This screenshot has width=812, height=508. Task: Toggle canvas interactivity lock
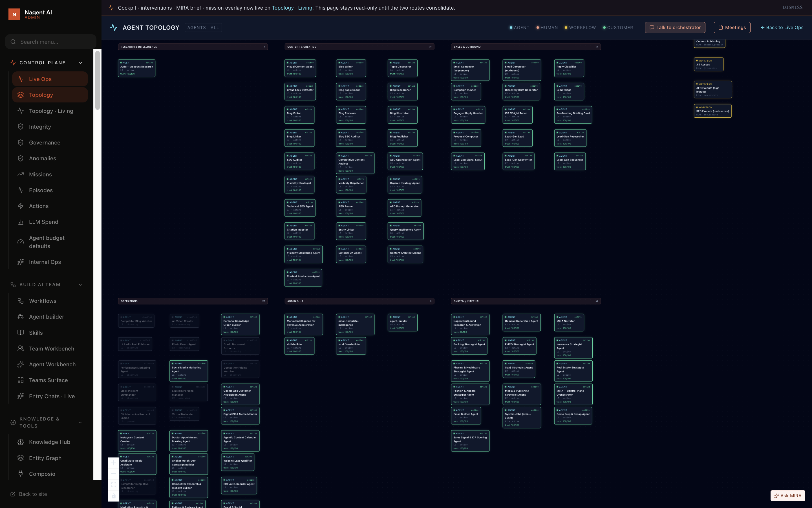113,496
